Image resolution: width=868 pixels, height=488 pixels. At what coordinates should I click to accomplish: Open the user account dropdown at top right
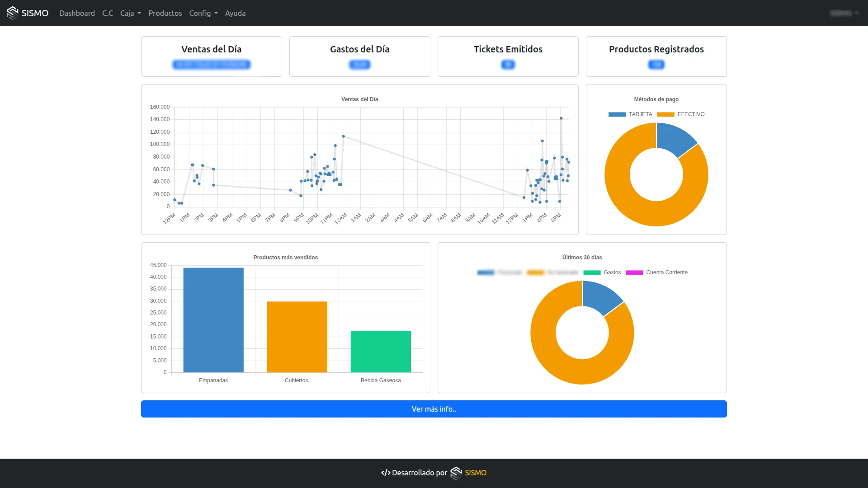pos(844,13)
